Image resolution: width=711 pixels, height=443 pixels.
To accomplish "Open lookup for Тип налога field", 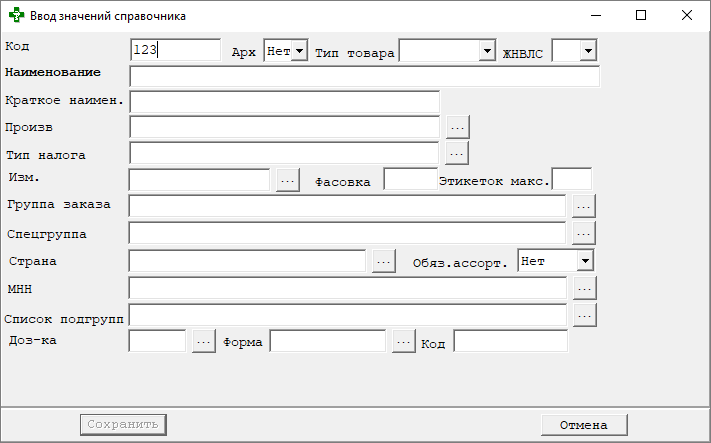I will 457,153.
